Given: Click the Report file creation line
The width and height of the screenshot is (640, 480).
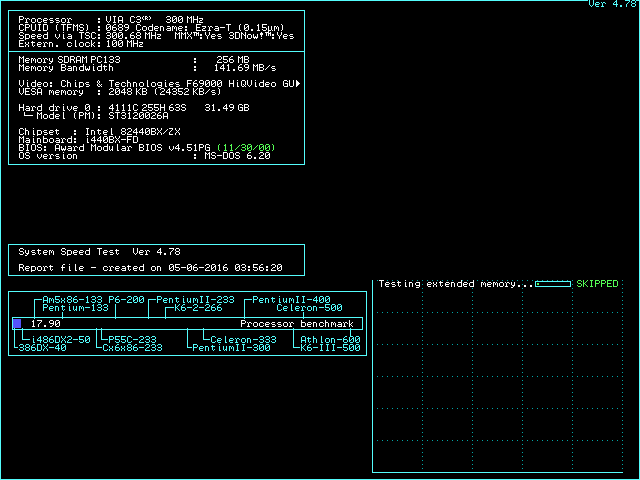Looking at the screenshot, I should [150, 268].
